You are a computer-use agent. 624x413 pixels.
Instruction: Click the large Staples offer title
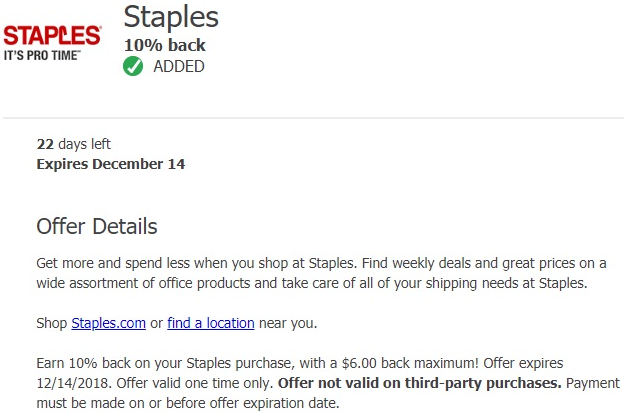point(171,17)
